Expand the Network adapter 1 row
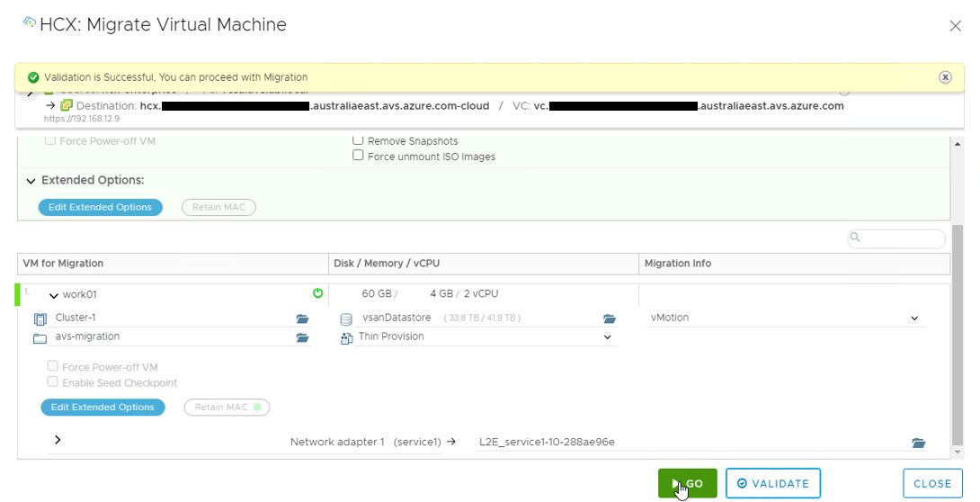980x502 pixels. (58, 440)
